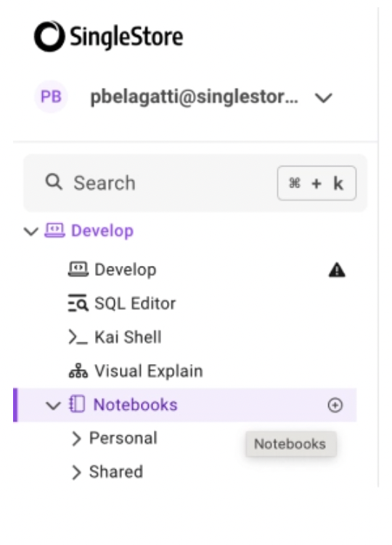Click the warning triangle icon
This screenshot has height=545, width=392.
337,270
